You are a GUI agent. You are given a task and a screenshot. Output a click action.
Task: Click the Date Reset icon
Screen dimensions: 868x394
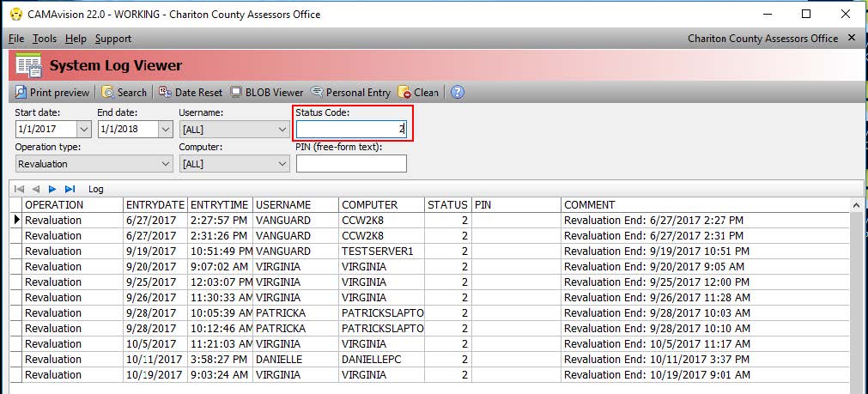pyautogui.click(x=165, y=93)
